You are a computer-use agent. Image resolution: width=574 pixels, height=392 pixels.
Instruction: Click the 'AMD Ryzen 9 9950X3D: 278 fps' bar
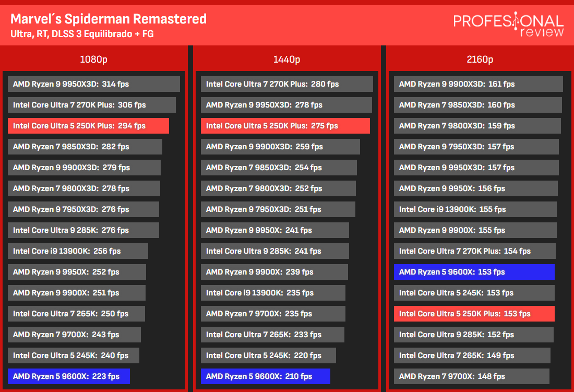[x=286, y=105]
